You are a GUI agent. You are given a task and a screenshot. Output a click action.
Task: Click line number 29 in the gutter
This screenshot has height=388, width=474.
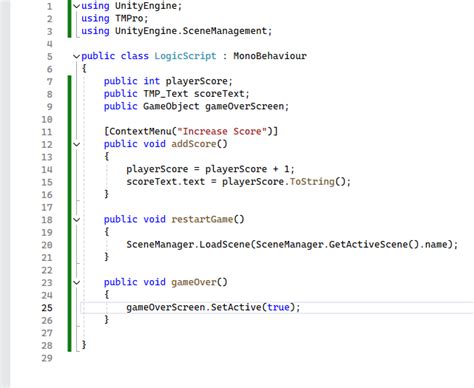(47, 358)
